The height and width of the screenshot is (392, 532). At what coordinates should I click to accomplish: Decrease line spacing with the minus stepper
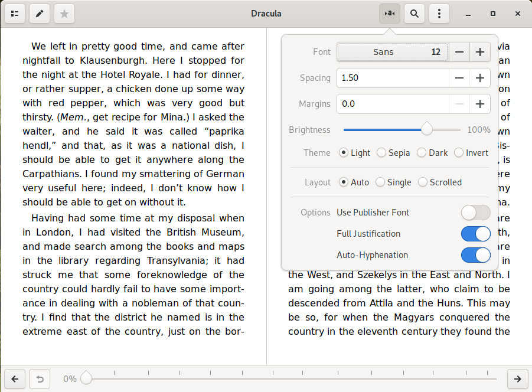pyautogui.click(x=459, y=77)
